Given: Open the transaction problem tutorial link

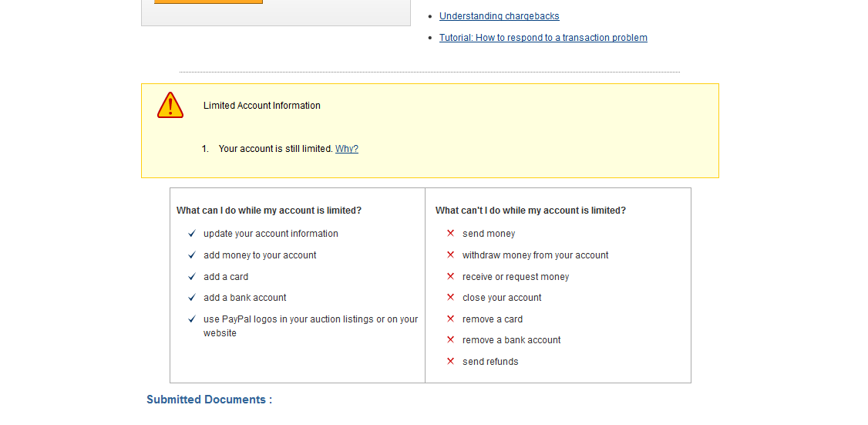Looking at the screenshot, I should click(543, 38).
